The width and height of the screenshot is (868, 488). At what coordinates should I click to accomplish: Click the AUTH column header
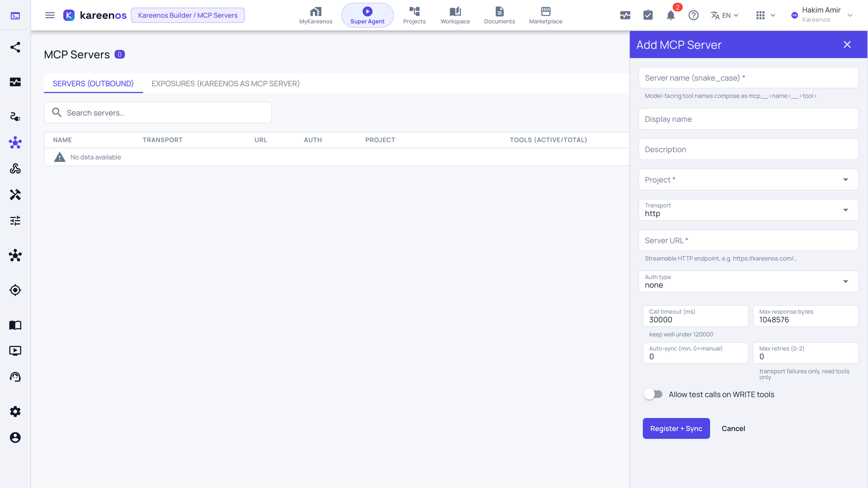coord(313,140)
